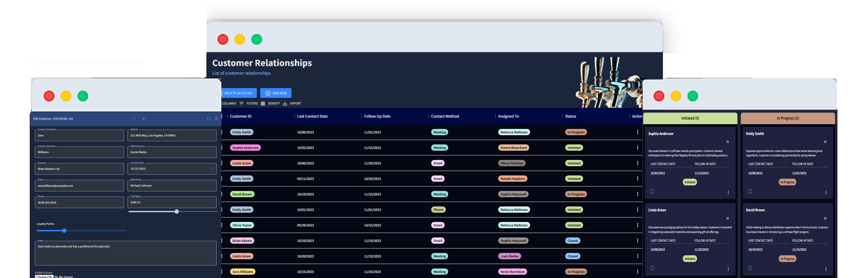Expand the Linda Green card chevron
The width and height of the screenshot is (868, 278).
click(x=727, y=218)
